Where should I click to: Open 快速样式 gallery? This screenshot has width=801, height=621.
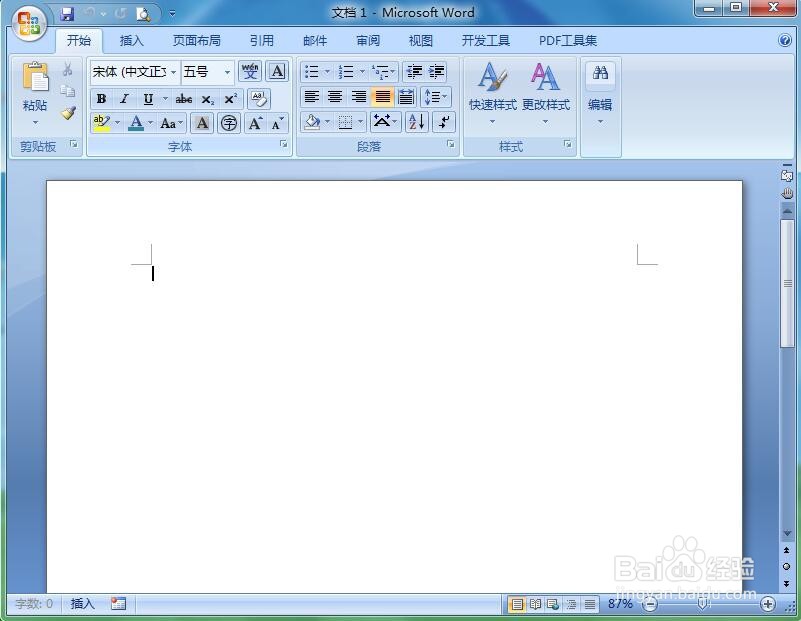[492, 93]
